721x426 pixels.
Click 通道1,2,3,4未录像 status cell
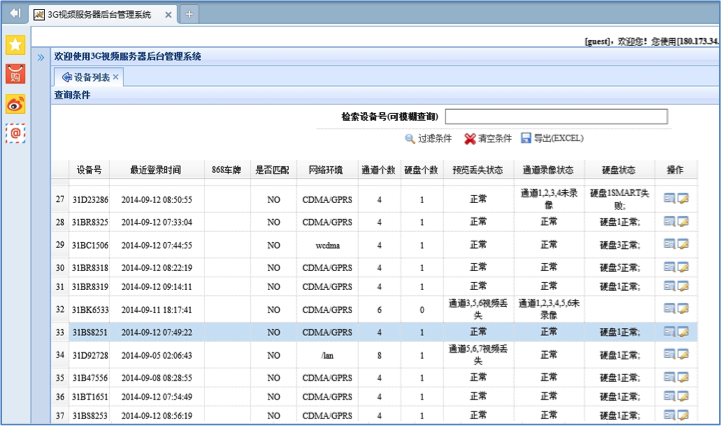click(549, 199)
